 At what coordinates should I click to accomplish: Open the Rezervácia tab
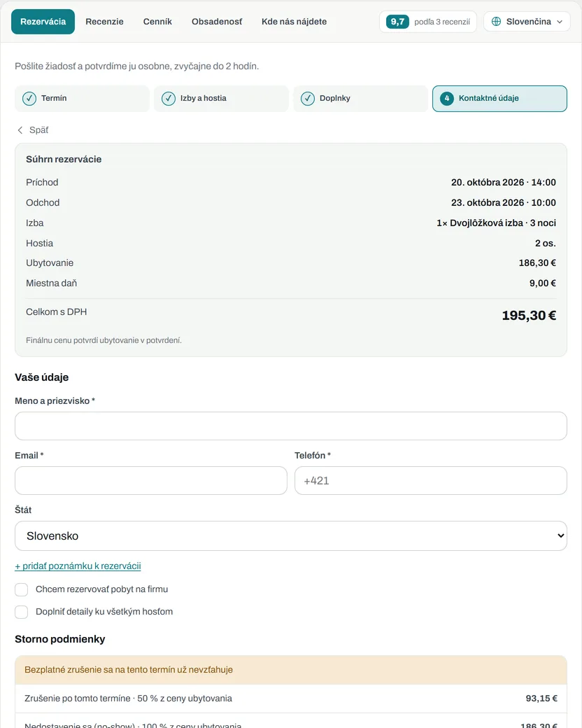click(43, 22)
